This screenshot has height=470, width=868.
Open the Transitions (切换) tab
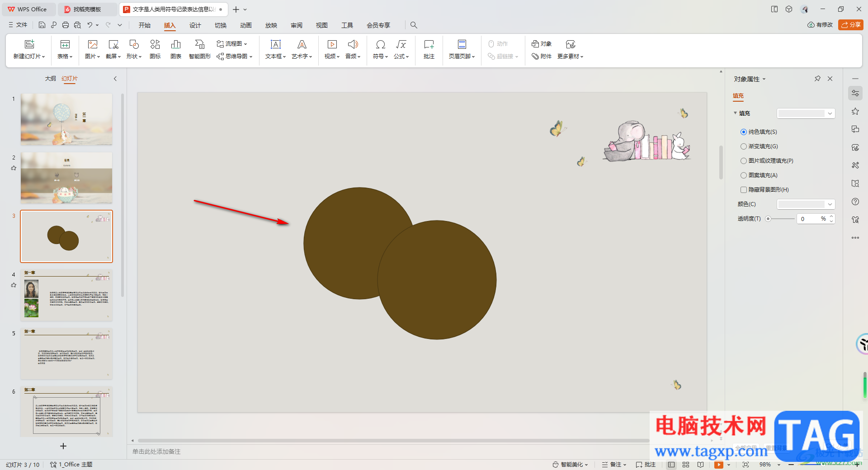(221, 25)
